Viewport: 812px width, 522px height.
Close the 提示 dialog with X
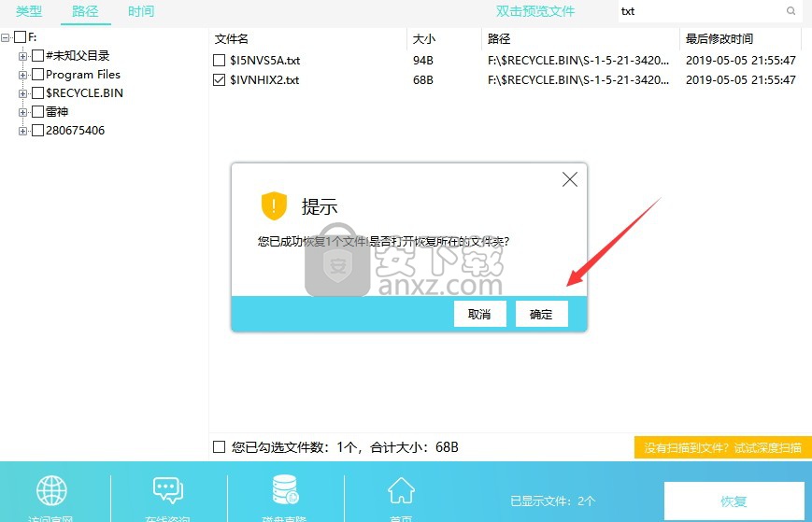click(570, 179)
